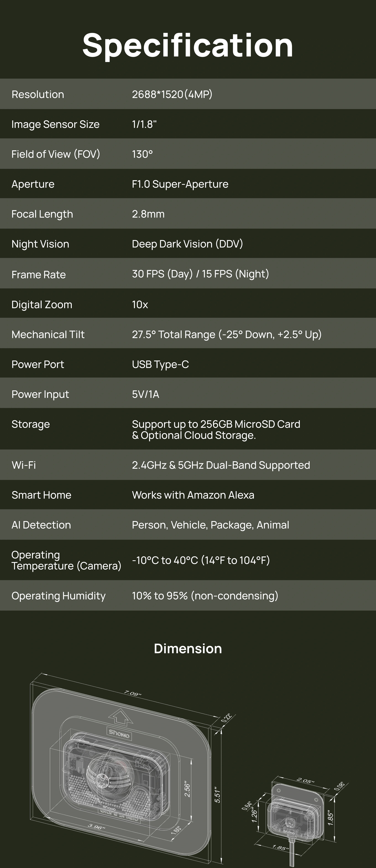Image resolution: width=376 pixels, height=868 pixels.
Task: Click the Wi-Fi dual-band supported text
Action: coord(221,465)
